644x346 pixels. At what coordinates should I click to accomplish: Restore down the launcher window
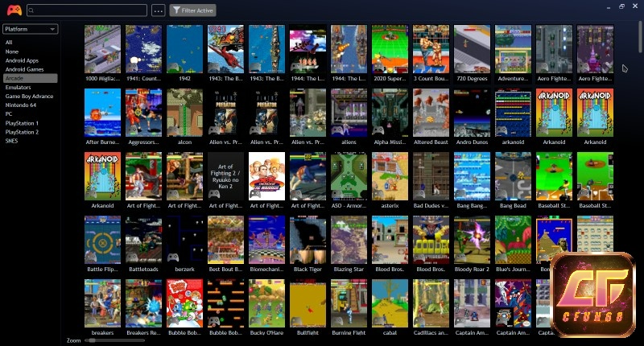click(x=621, y=6)
